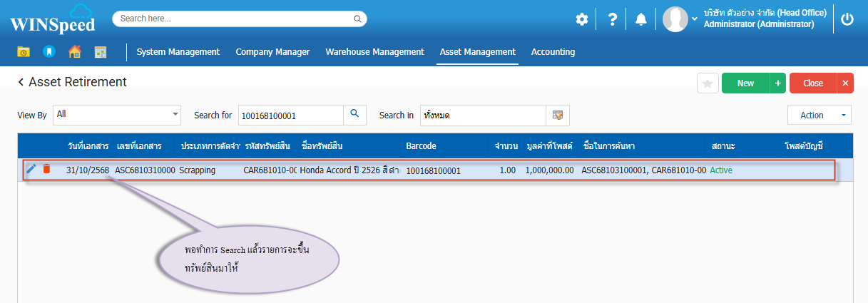Delete the asset row using trash icon
The height and width of the screenshot is (303, 868).
[x=46, y=169]
